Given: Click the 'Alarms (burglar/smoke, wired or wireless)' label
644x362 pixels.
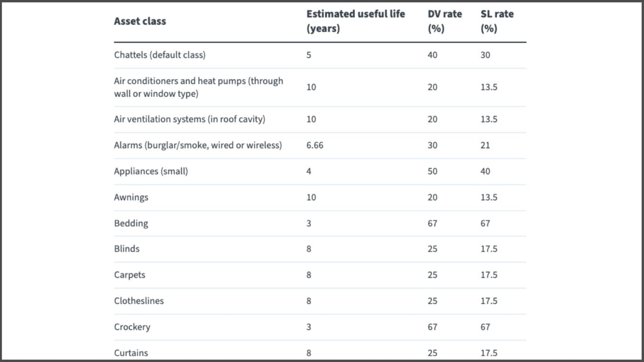Looking at the screenshot, I should tap(198, 145).
